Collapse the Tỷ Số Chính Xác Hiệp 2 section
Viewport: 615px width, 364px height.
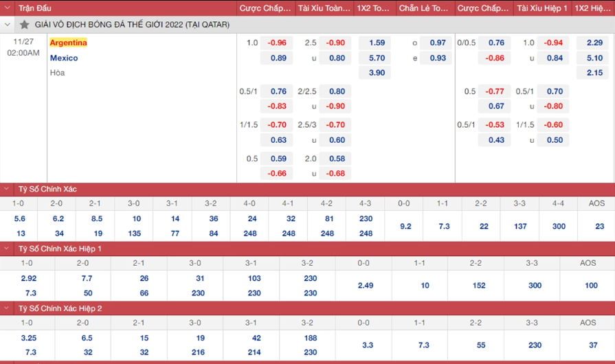7,308
